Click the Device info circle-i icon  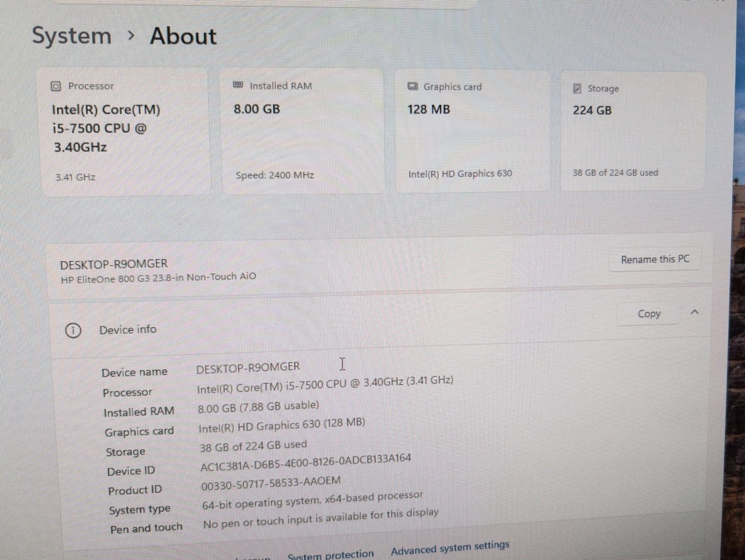(73, 330)
